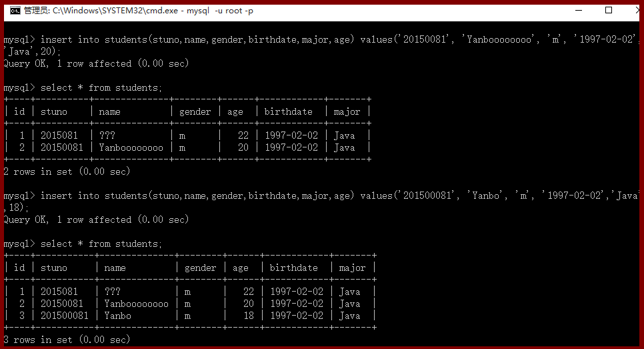Click 'Query OK' line right below "'Java',20);"
Viewport: 644px width, 349px height.
click(96, 63)
